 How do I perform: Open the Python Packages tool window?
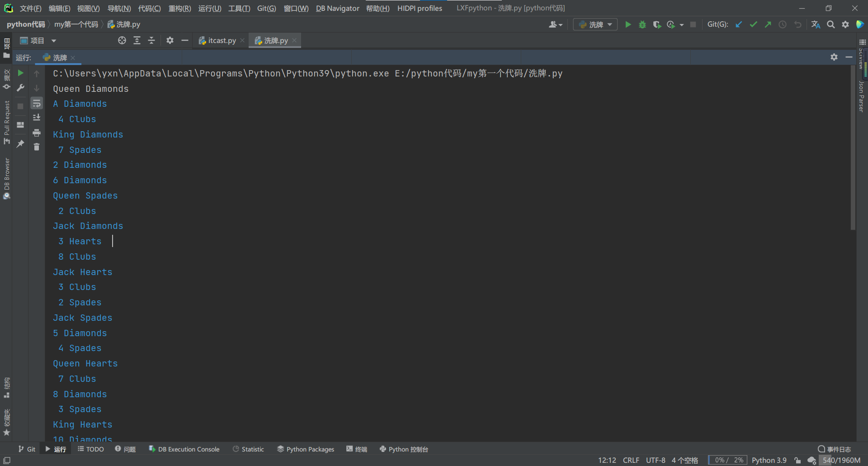point(306,449)
